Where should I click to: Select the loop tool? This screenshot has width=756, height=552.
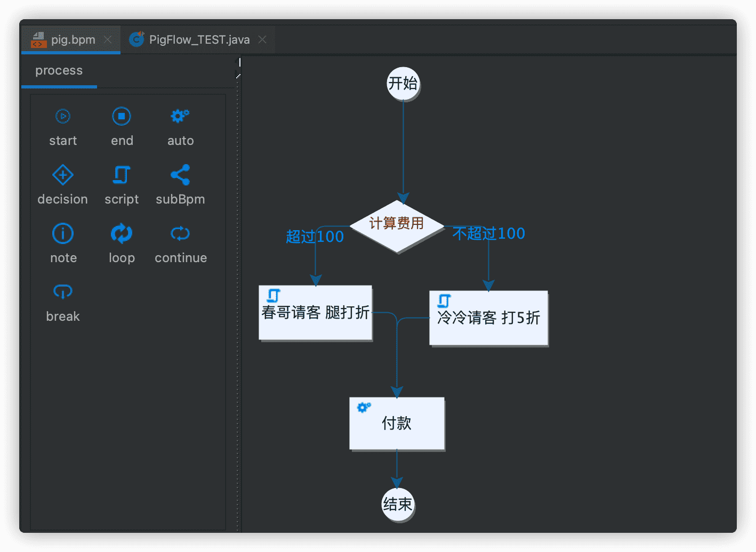(122, 233)
